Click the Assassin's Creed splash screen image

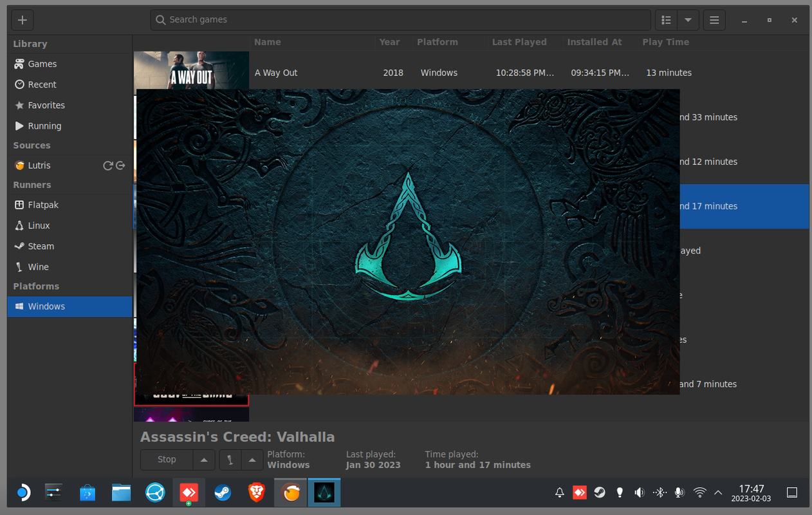[408, 241]
